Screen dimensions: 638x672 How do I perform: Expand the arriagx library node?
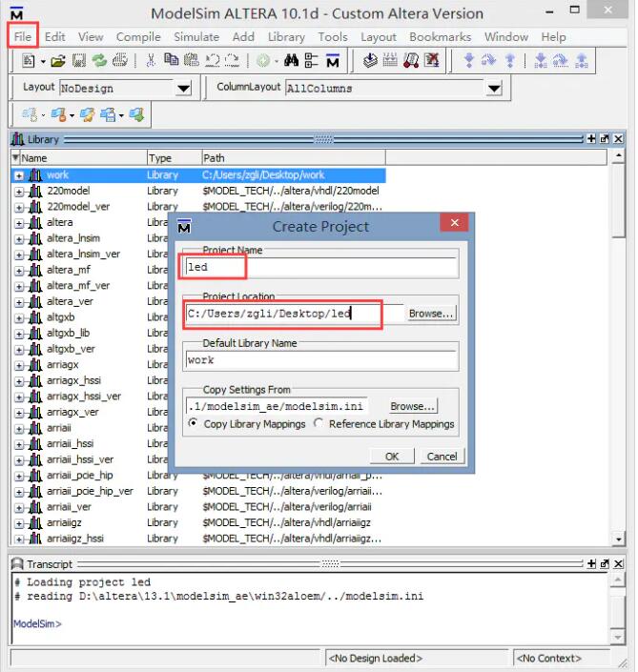tap(19, 366)
